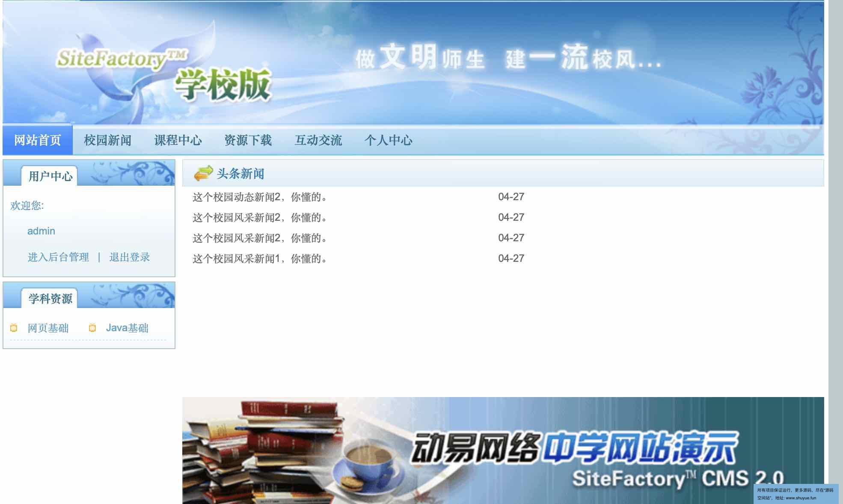Click 退出登录 to log out
Screen dimensions: 843x504
click(x=130, y=257)
